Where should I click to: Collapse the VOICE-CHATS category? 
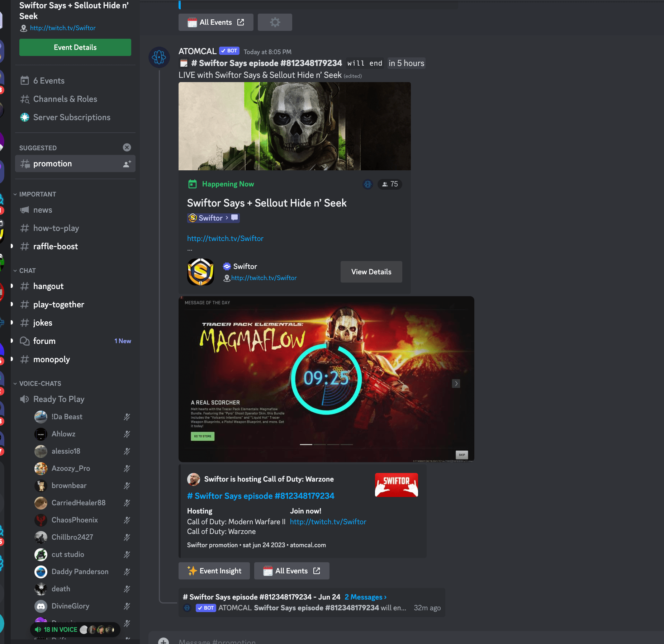37,383
